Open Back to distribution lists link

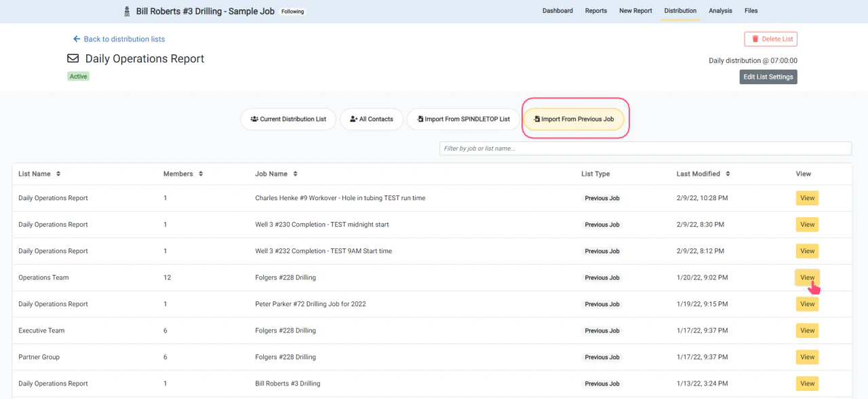[x=125, y=39]
